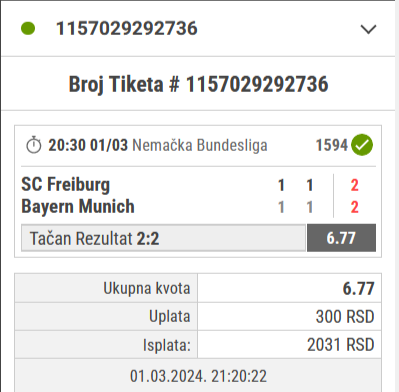Screen dimensions: 399x392
Task: Select ticket number 1157029292736 header
Action: tap(127, 28)
